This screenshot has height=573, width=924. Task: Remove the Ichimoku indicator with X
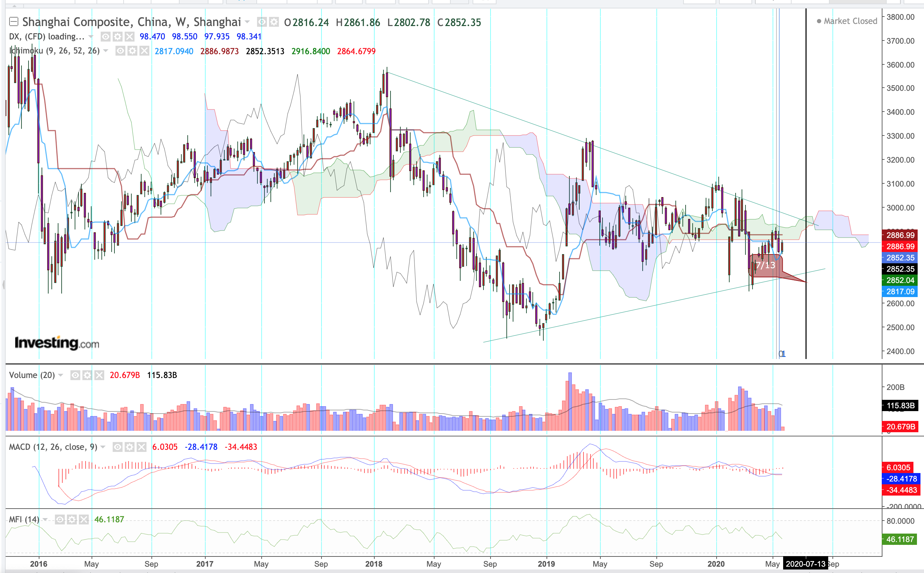pos(144,51)
